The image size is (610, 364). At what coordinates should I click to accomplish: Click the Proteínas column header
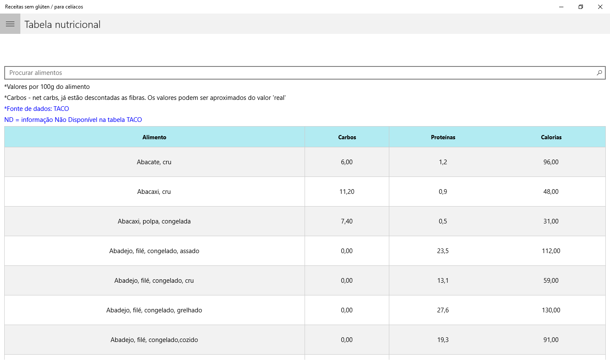[443, 137]
